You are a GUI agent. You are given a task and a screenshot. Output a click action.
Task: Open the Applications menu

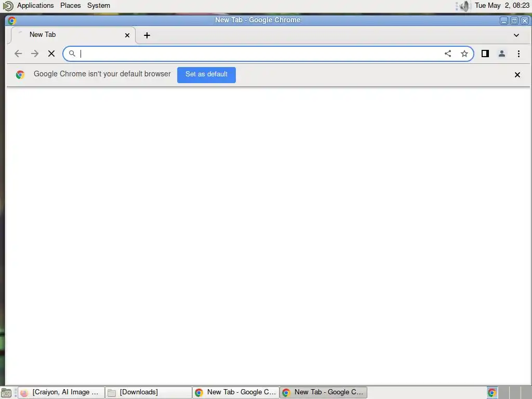[35, 5]
